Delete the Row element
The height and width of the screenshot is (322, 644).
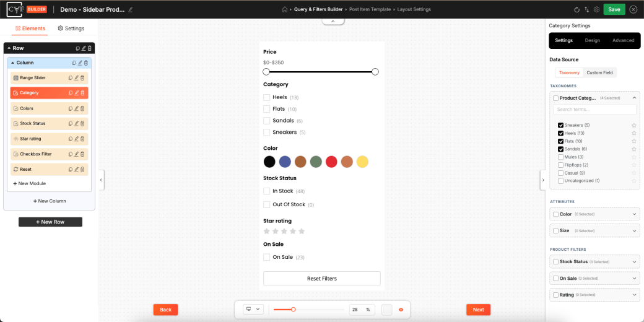(90, 48)
